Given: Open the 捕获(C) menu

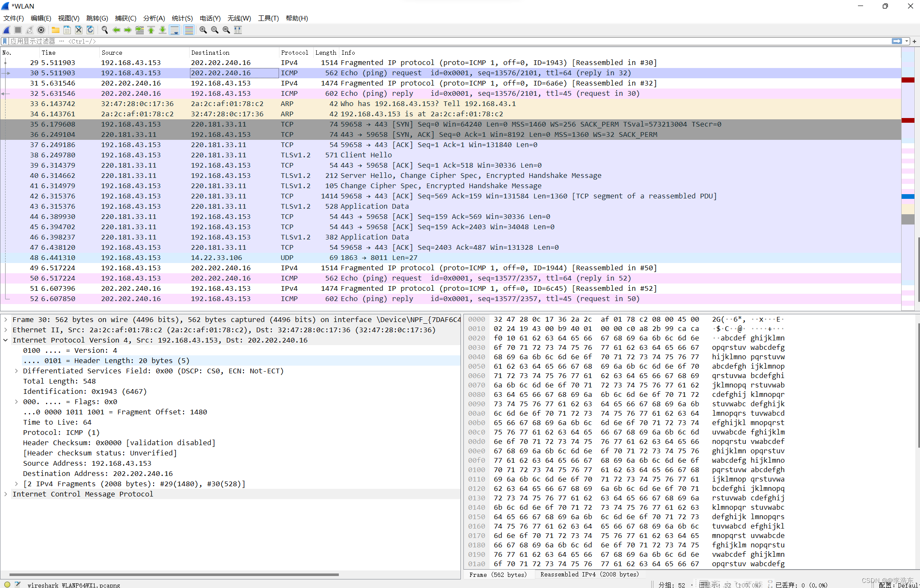Looking at the screenshot, I should click(125, 18).
